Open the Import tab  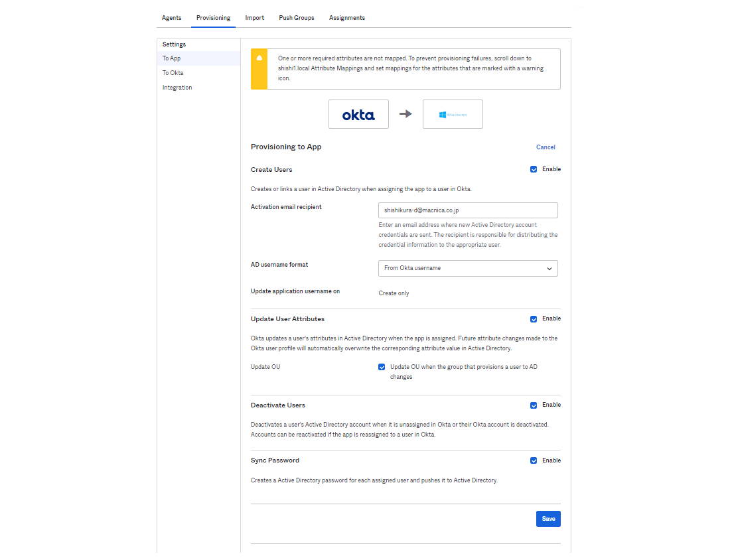coord(254,18)
